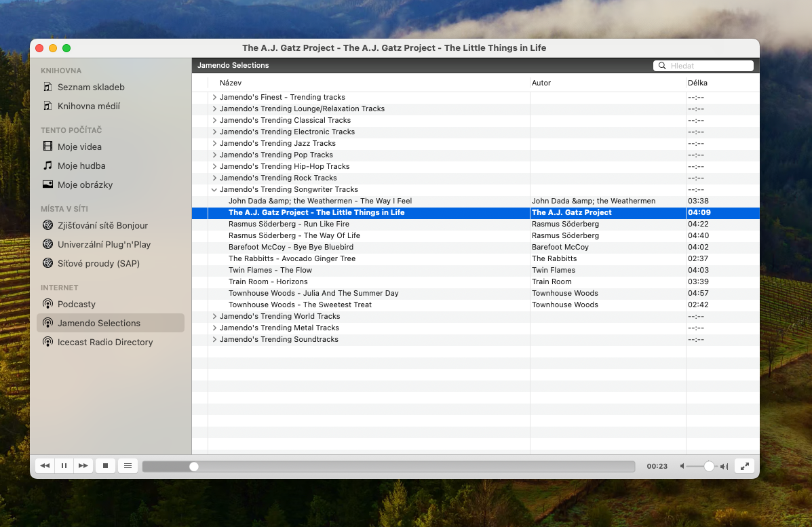This screenshot has width=812, height=527.
Task: Select Rasmus Söderberg - Run Like Fire
Action: (x=289, y=224)
